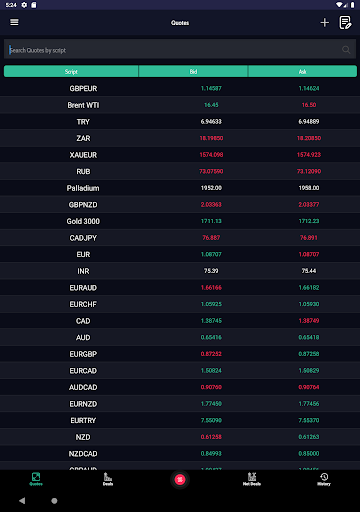Tap the Android back navigation button
The height and width of the screenshot is (512, 360).
pyautogui.click(x=22, y=501)
